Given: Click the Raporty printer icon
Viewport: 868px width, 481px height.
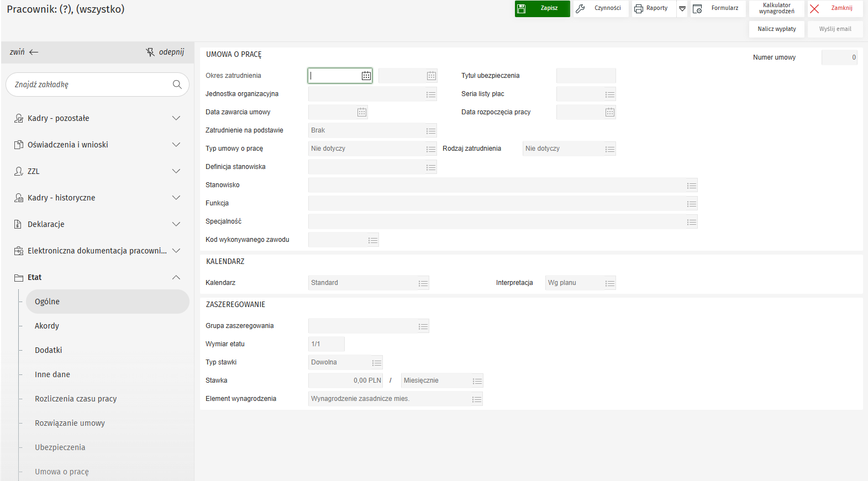Looking at the screenshot, I should tap(639, 9).
